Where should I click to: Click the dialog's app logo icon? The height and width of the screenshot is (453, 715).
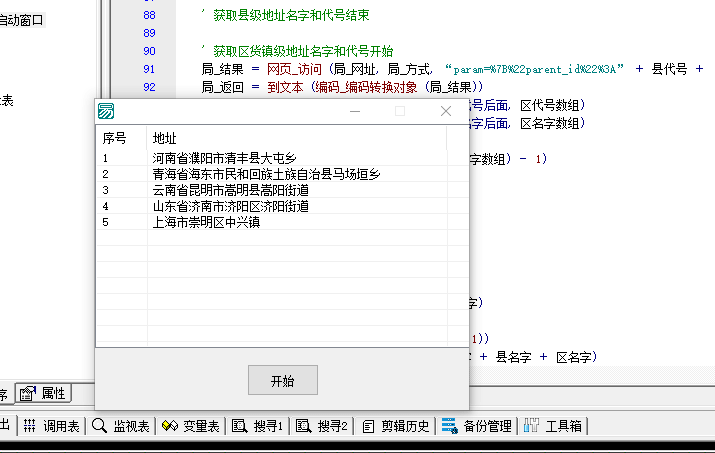(106, 111)
